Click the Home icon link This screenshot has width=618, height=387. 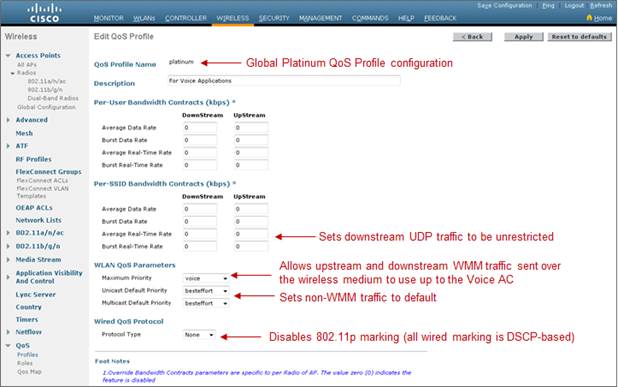pos(599,18)
